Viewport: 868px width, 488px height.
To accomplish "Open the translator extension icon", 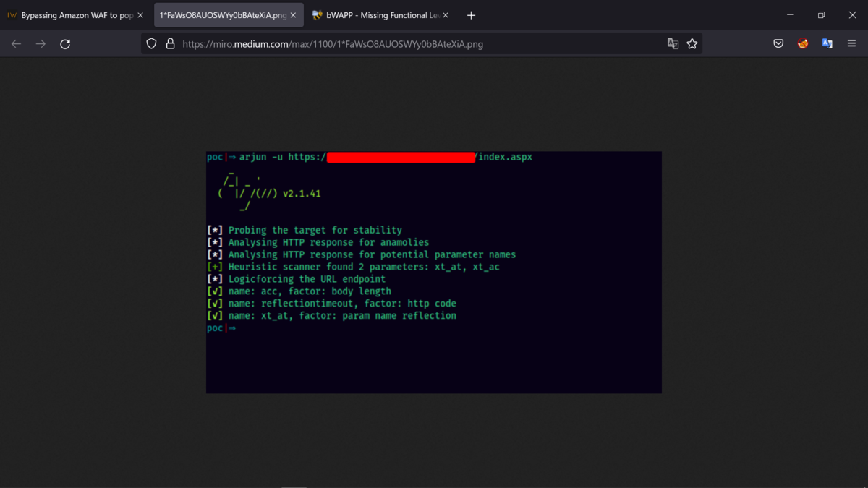I will [x=827, y=44].
